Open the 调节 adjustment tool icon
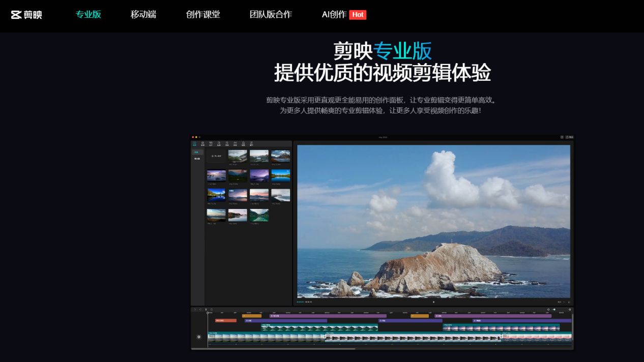Viewport: 644px width, 362px height. click(251, 144)
